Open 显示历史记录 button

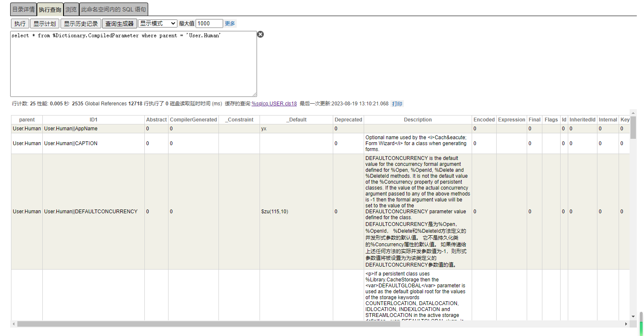point(81,24)
